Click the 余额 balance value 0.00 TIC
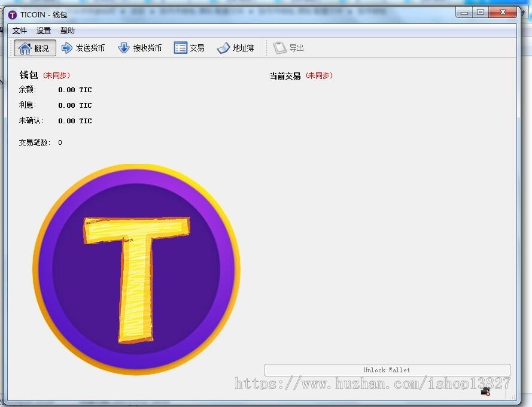Screen dimensions: 532x407 (75, 90)
